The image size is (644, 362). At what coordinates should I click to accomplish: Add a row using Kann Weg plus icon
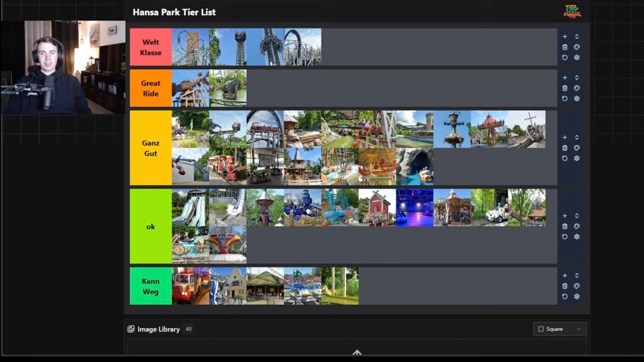[x=565, y=276]
